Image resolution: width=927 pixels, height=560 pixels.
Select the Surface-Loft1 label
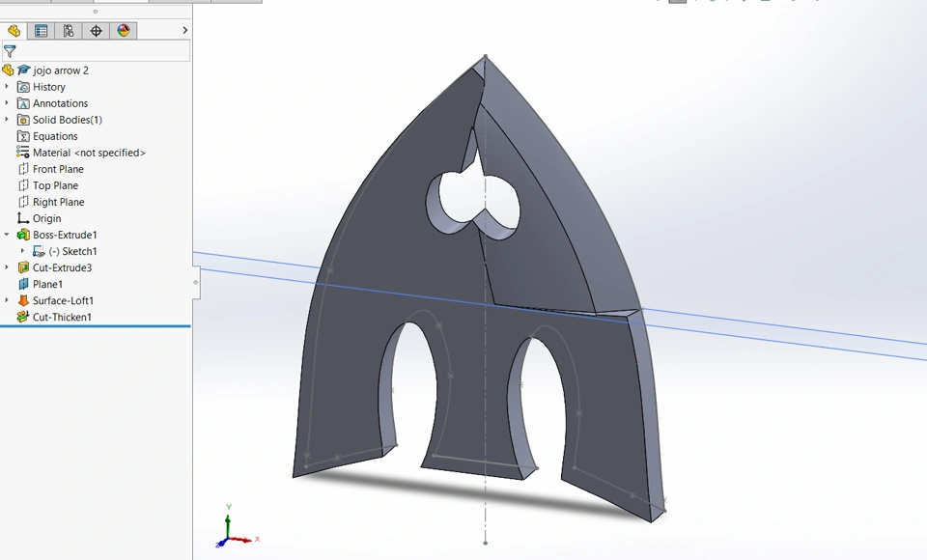click(x=64, y=300)
